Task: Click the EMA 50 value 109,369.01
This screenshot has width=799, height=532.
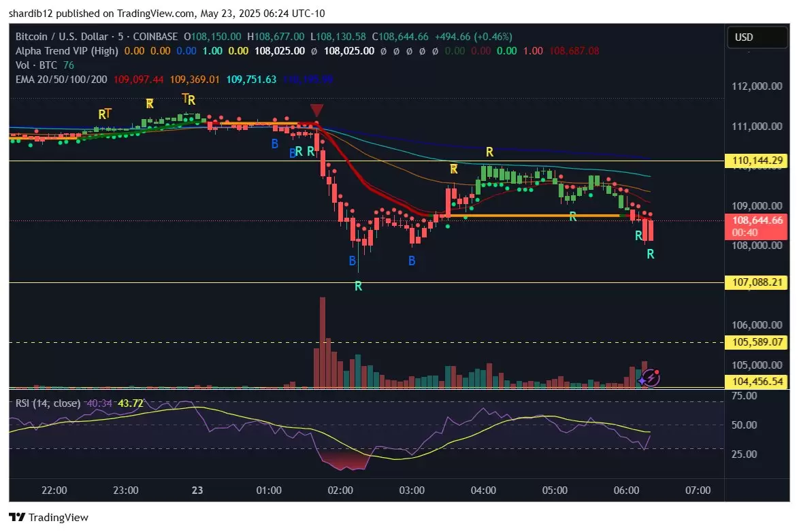Action: point(195,80)
